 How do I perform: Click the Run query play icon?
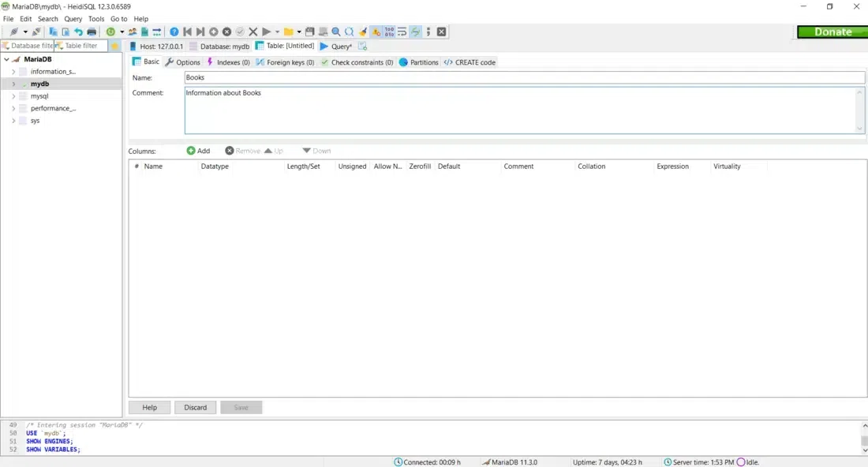(266, 32)
